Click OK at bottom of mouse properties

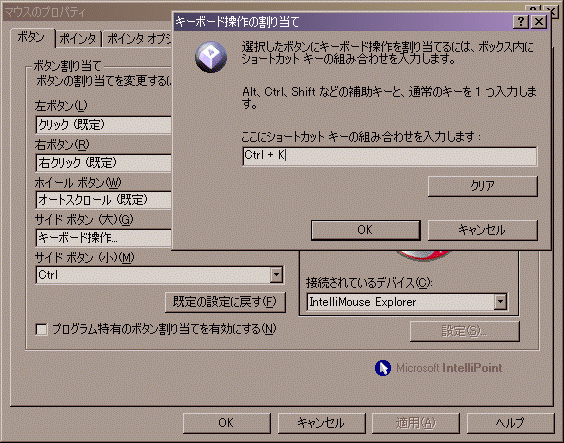226,423
